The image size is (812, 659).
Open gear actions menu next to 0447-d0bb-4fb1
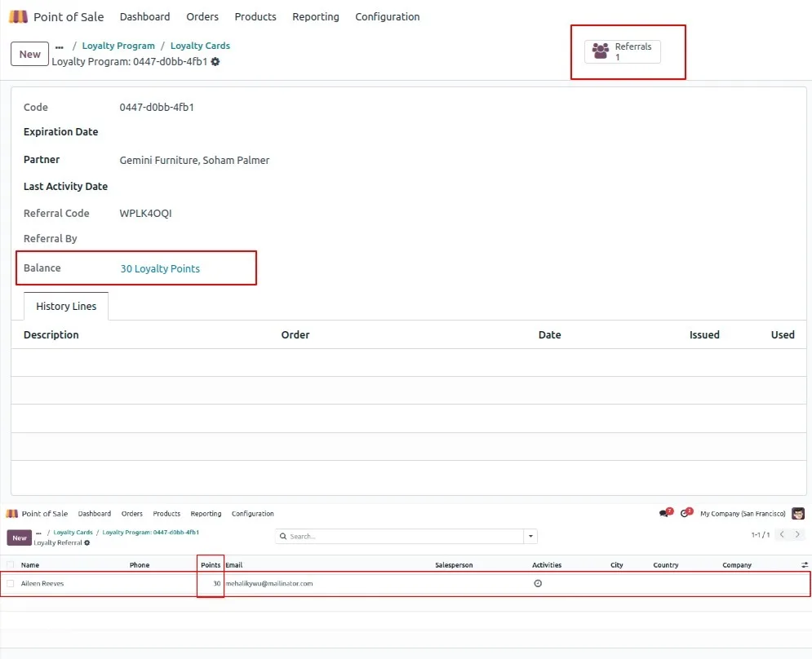click(215, 62)
